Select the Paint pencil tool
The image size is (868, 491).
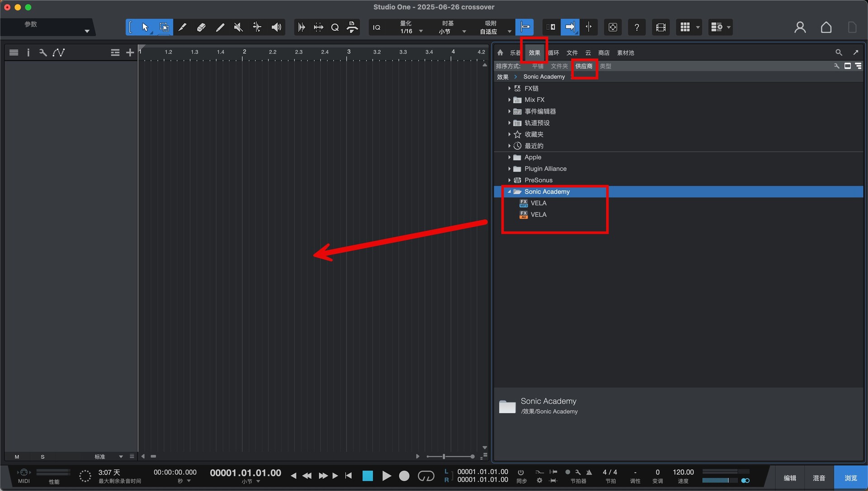[220, 27]
